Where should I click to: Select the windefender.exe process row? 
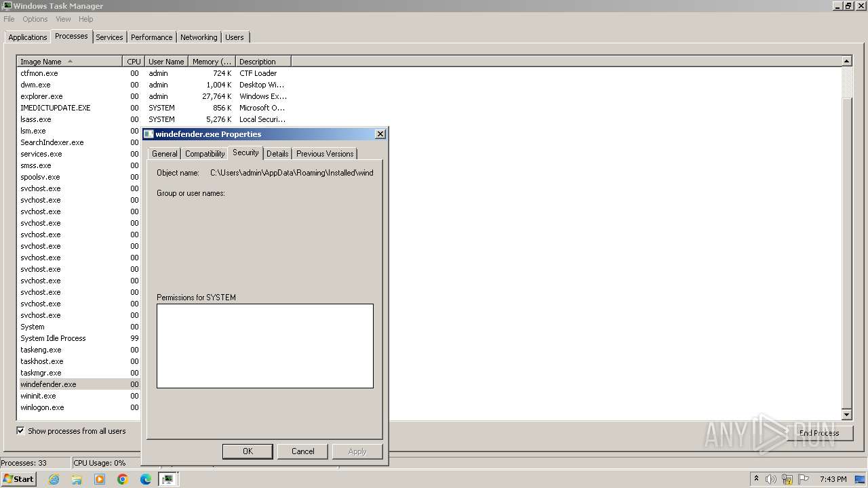point(79,384)
